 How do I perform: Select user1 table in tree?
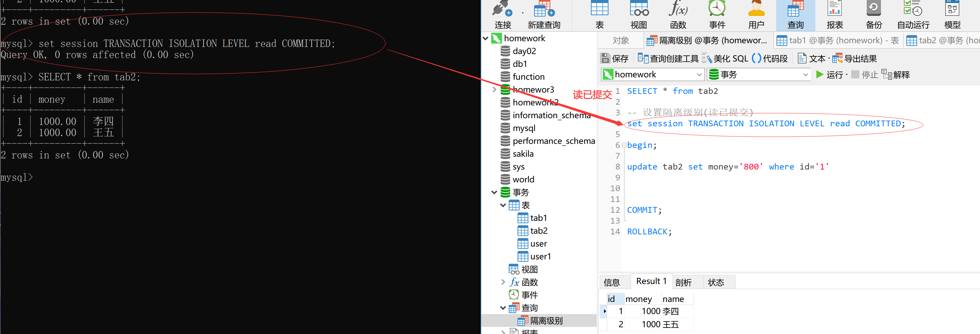click(540, 256)
